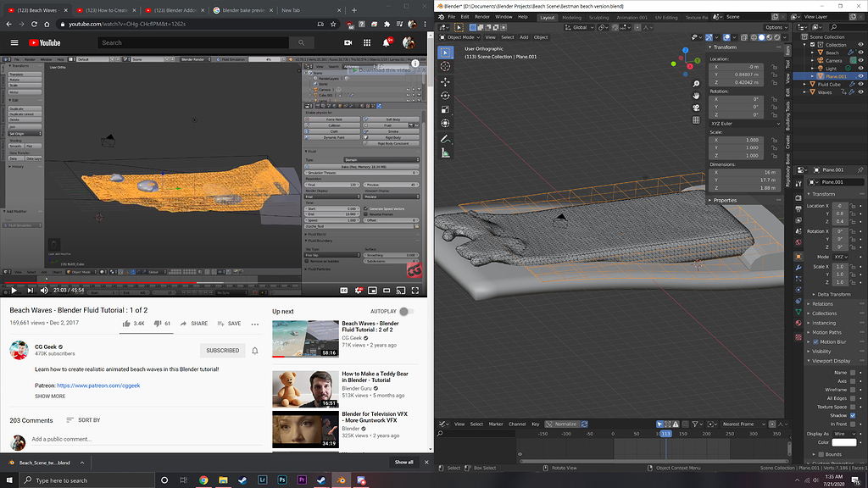Click the white object Color swatch
Screen dimensions: 868x488
pos(844,442)
